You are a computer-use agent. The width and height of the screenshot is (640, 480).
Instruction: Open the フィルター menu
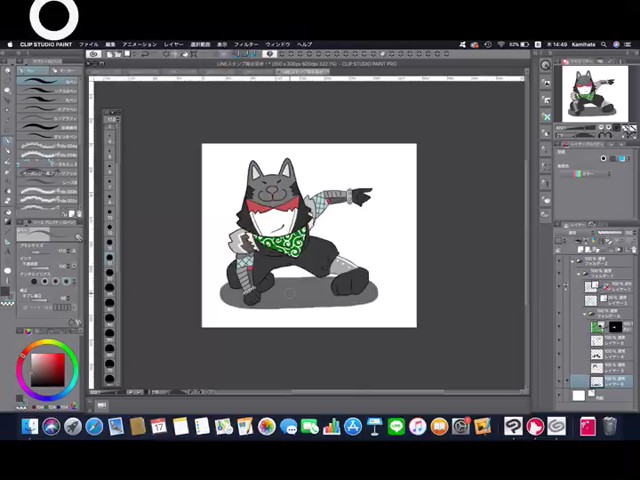(246, 44)
